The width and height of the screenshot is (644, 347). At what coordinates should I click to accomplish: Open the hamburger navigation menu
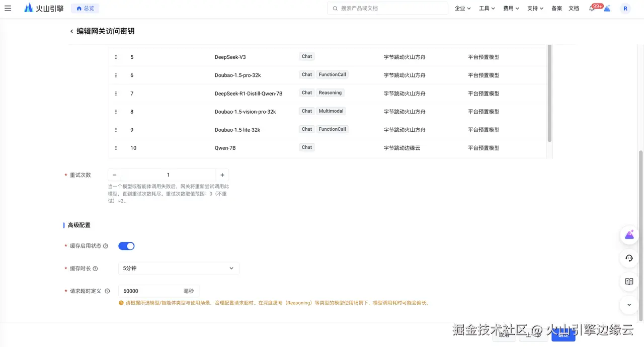(x=8, y=8)
